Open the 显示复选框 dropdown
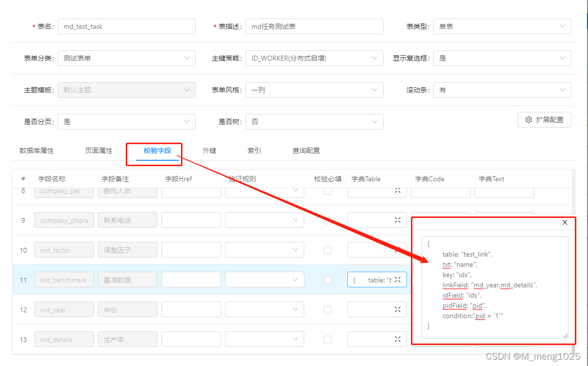588x366 pixels. coord(502,58)
